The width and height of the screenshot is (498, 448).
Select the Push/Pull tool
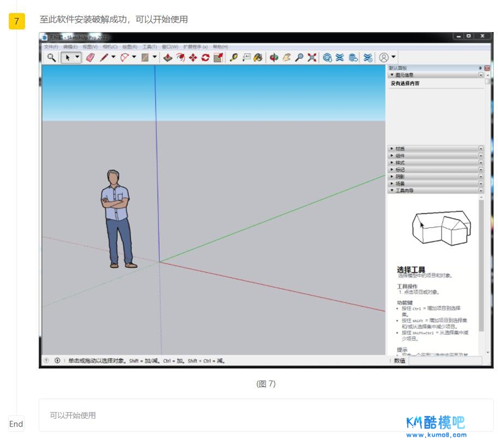pos(168,58)
